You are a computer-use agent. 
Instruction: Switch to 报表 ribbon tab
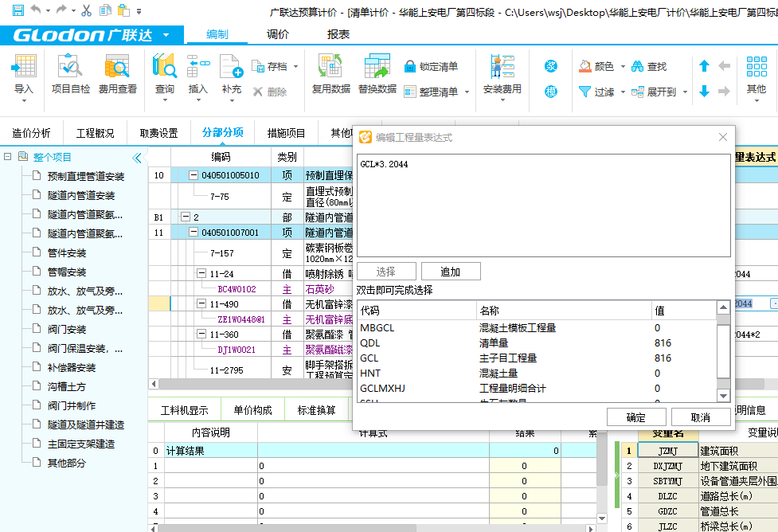click(x=338, y=34)
